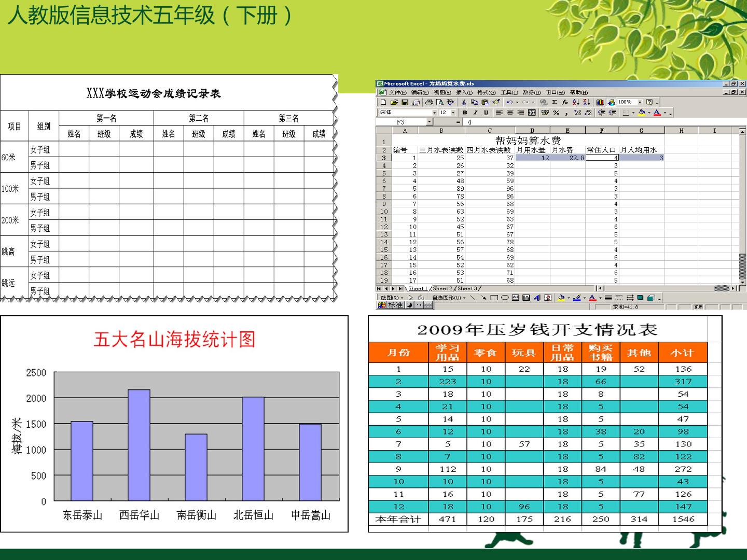Image resolution: width=747 pixels, height=560 pixels.
Task: Insert WordArt from the drawing toolbar
Action: (537, 298)
